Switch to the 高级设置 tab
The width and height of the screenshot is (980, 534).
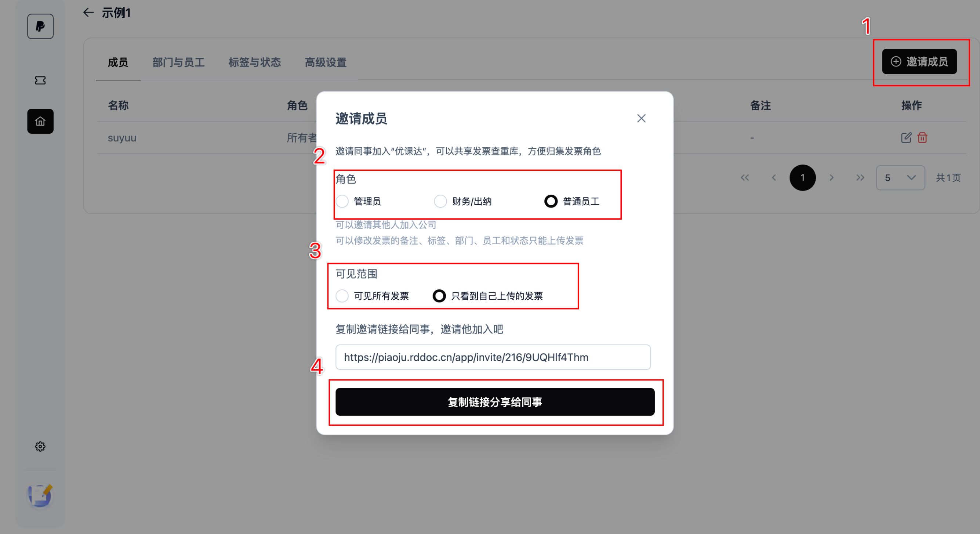(x=325, y=62)
